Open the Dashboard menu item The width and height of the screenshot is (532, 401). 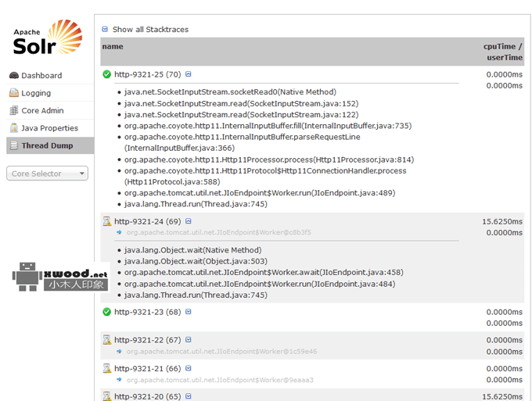pyautogui.click(x=41, y=76)
